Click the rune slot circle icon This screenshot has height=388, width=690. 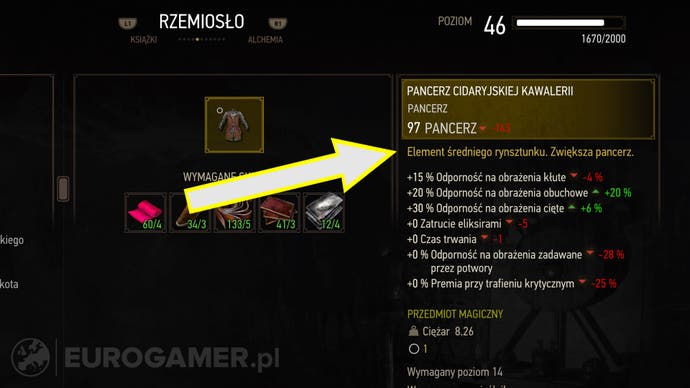pyautogui.click(x=414, y=349)
